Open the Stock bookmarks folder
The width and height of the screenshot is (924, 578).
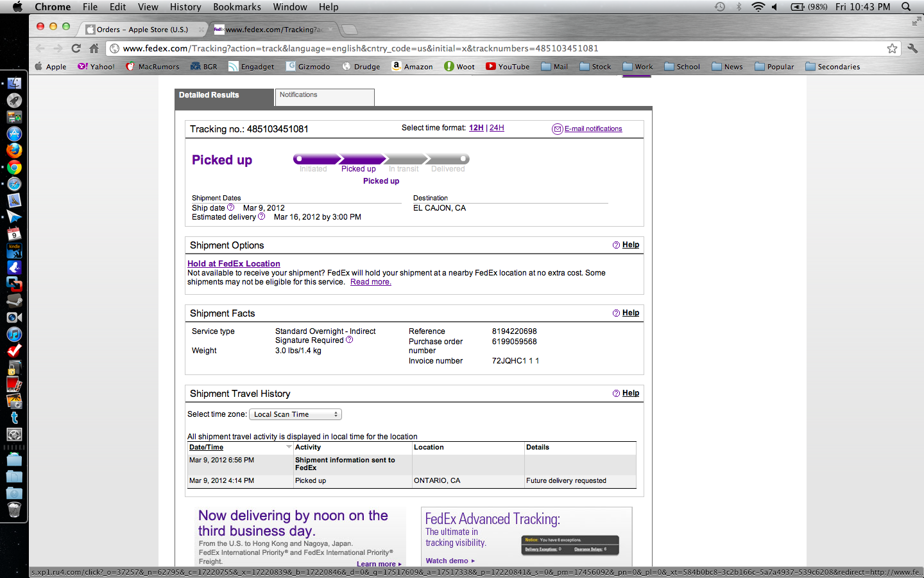[x=595, y=66]
